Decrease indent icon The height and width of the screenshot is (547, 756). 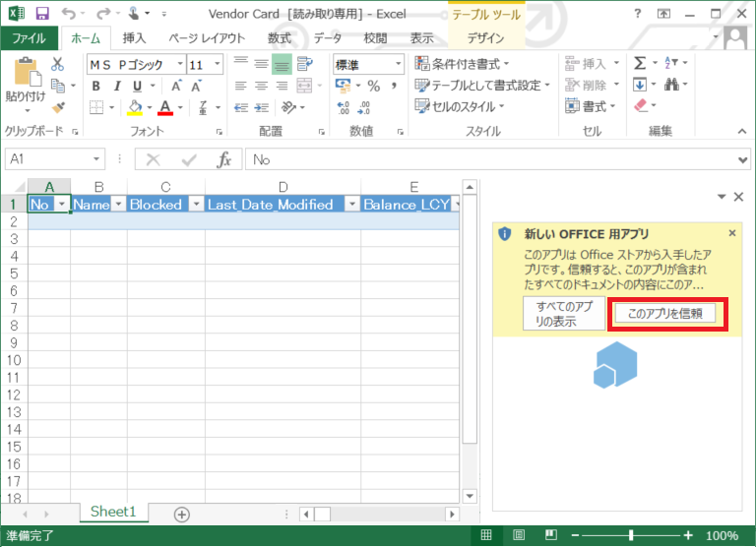click(241, 107)
